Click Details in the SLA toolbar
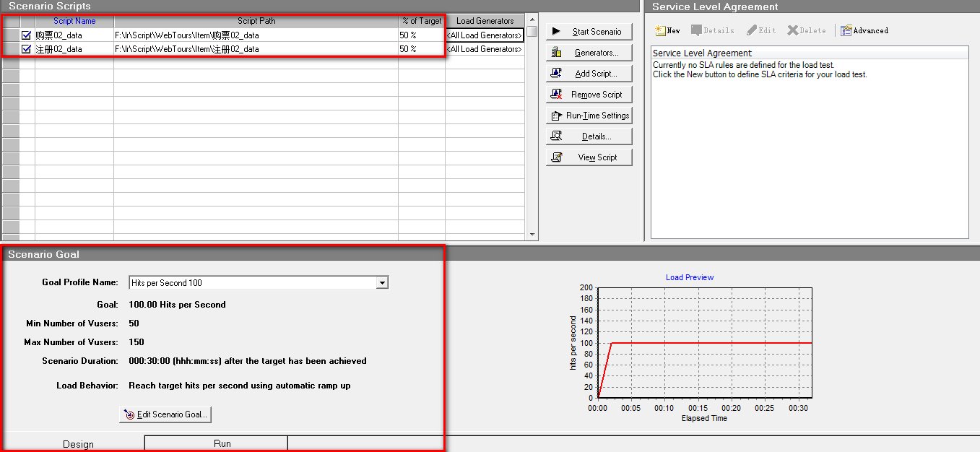Image resolution: width=980 pixels, height=452 pixels. (712, 30)
